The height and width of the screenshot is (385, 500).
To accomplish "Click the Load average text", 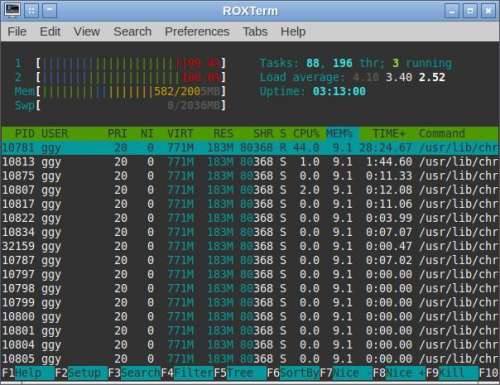I will tap(352, 77).
